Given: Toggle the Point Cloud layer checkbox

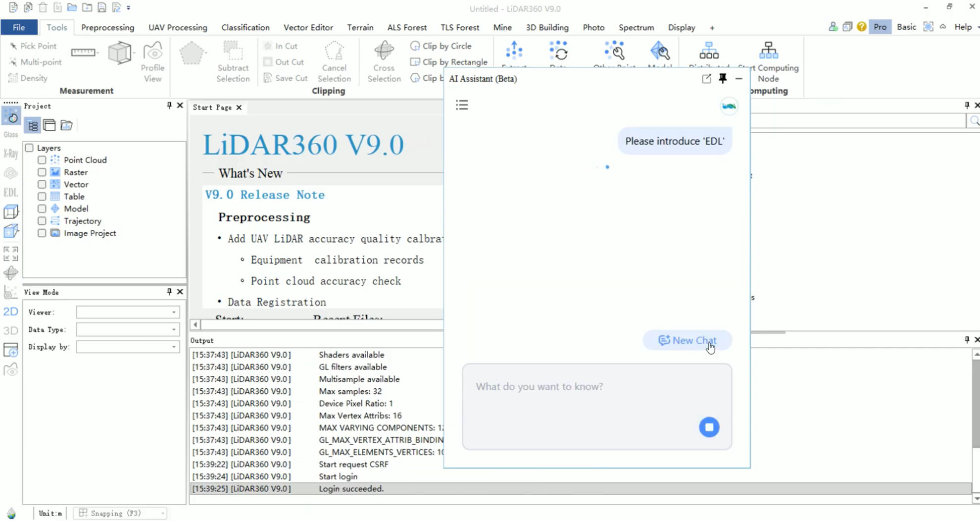Looking at the screenshot, I should [x=42, y=160].
